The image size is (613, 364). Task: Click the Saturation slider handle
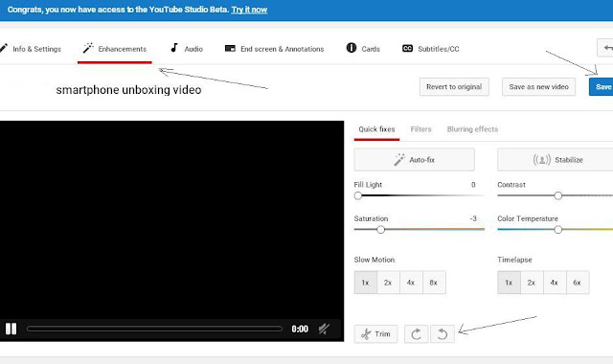381,230
